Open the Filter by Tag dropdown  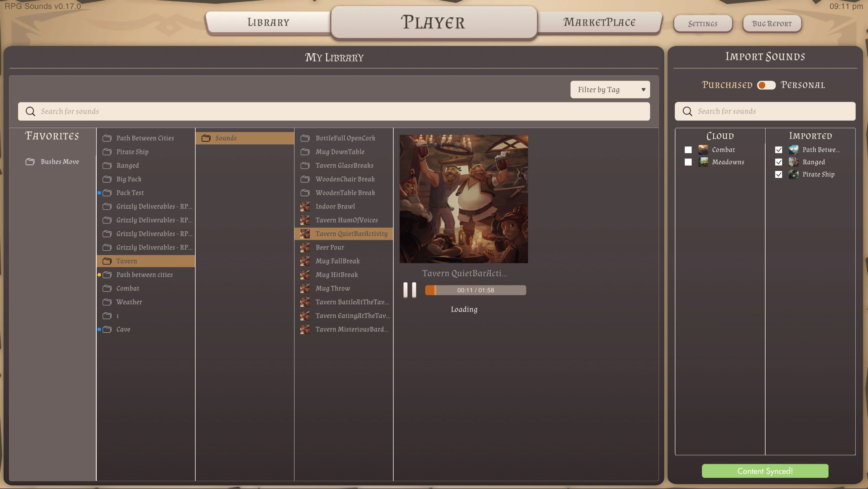tap(610, 90)
